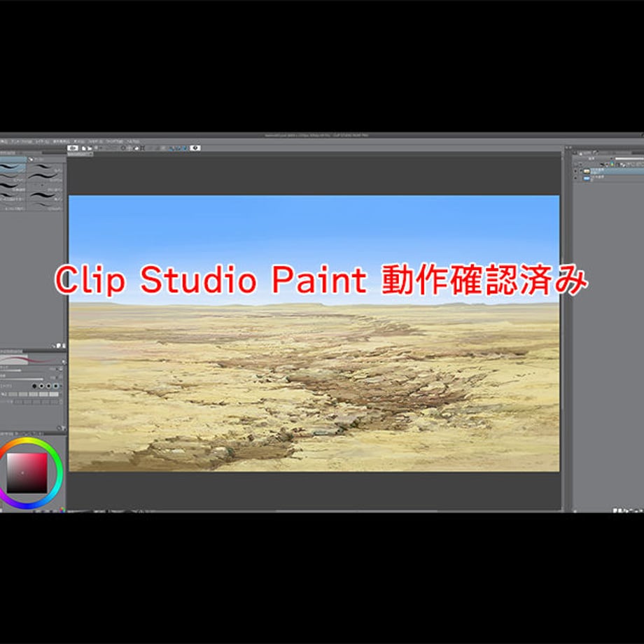Click the New file icon in command bar
The image size is (644, 644).
click(84, 148)
